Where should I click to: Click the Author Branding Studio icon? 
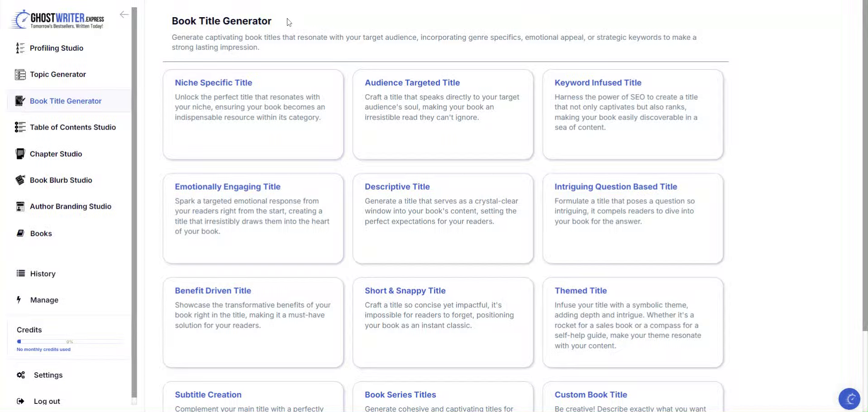click(x=20, y=206)
